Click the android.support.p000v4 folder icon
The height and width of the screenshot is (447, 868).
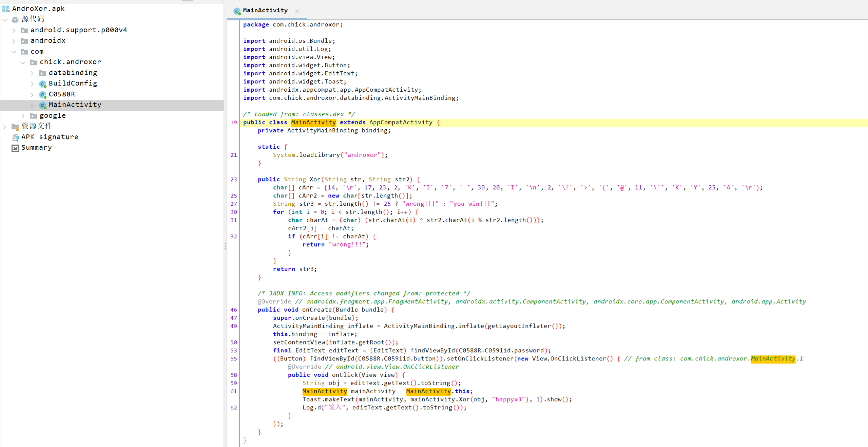pyautogui.click(x=24, y=30)
